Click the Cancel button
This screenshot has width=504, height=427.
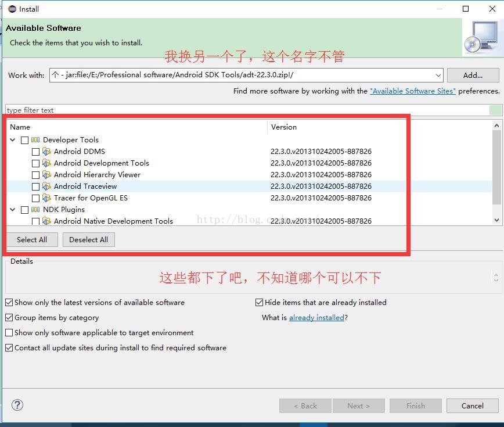pyautogui.click(x=473, y=406)
